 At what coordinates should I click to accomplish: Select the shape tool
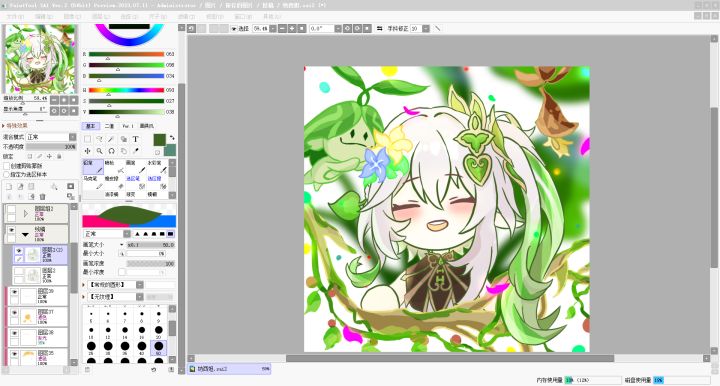click(124, 139)
